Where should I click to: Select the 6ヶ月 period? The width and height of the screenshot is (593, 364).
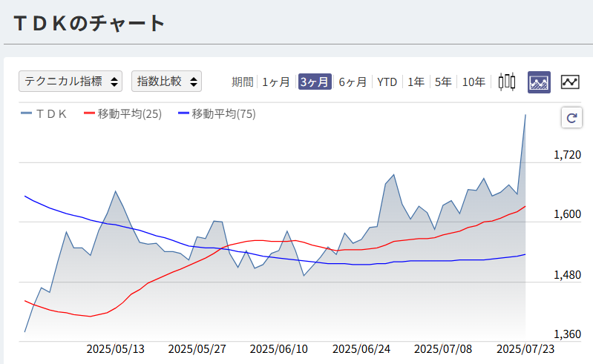pos(353,82)
